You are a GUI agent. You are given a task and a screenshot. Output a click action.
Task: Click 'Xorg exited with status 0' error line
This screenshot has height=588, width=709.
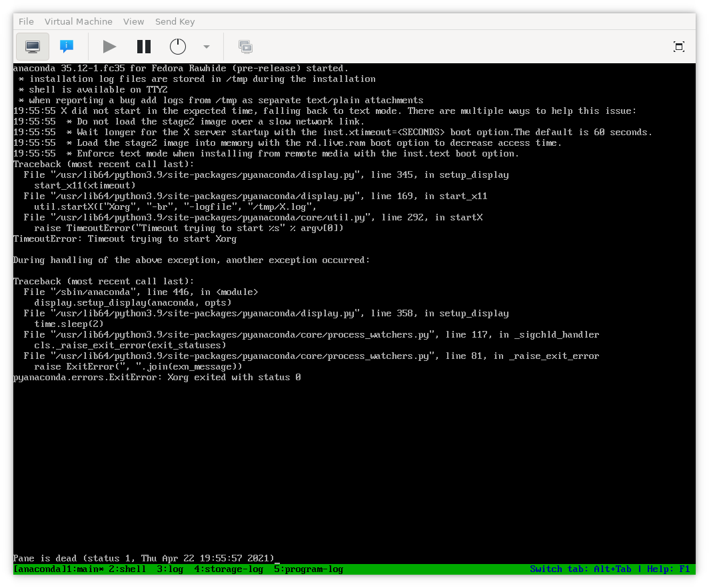click(157, 377)
